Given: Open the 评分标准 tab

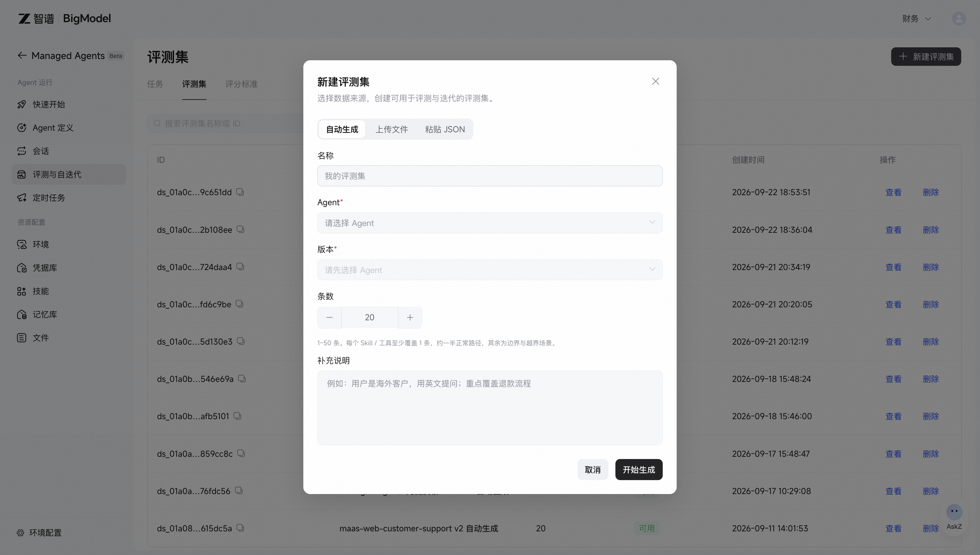Looking at the screenshot, I should pos(241,84).
